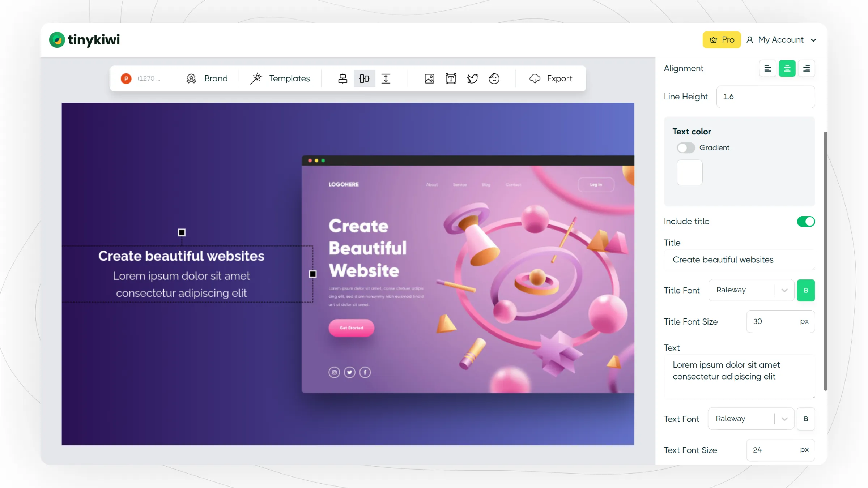Click the Brand badge icon
This screenshot has height=488, width=868.
coord(191,78)
